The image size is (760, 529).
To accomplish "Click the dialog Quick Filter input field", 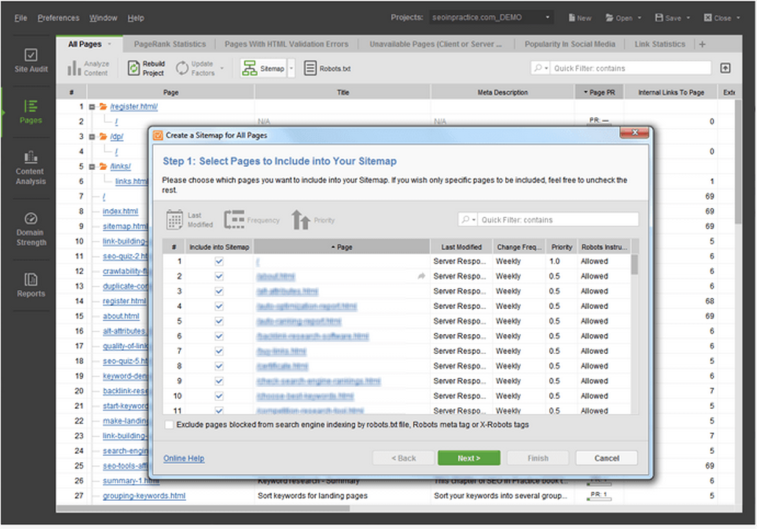I will [556, 219].
